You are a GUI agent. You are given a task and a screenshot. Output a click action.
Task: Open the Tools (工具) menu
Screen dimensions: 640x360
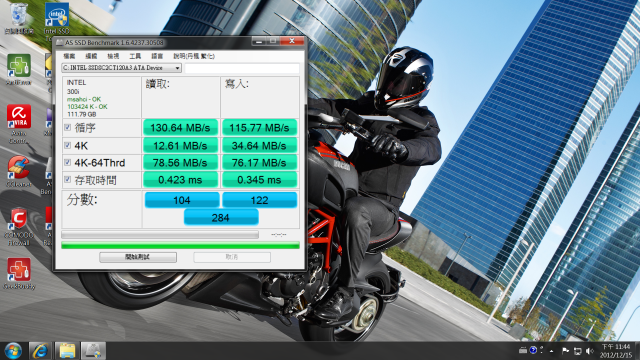pos(135,56)
